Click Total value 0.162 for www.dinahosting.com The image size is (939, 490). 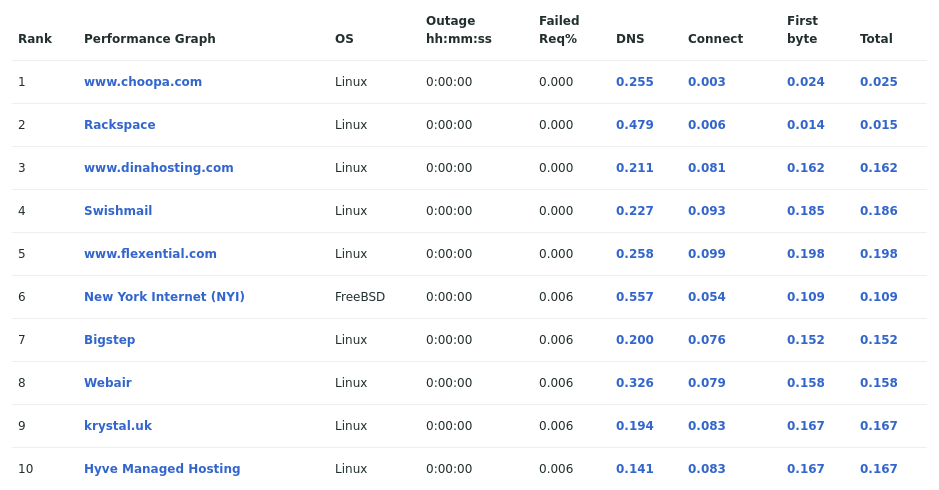[879, 168]
